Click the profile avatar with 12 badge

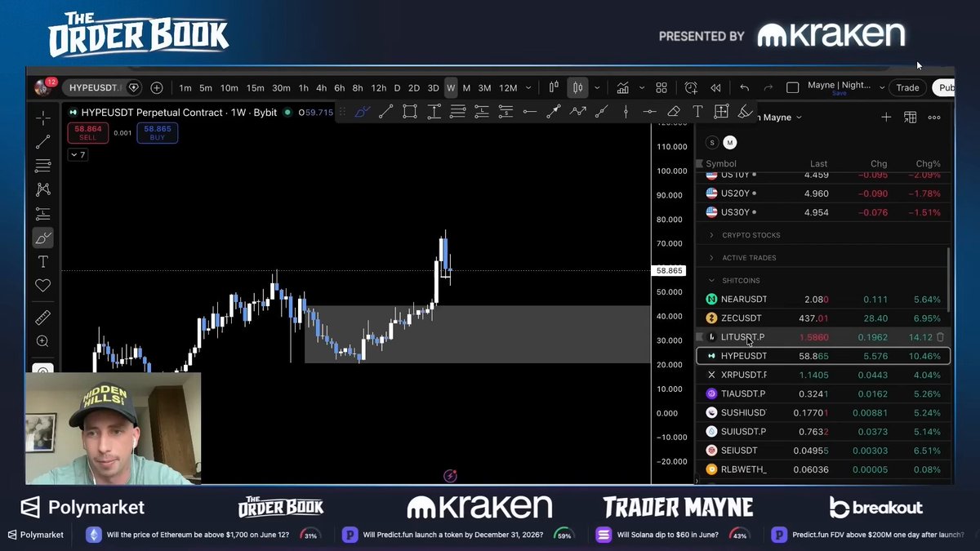pyautogui.click(x=44, y=87)
